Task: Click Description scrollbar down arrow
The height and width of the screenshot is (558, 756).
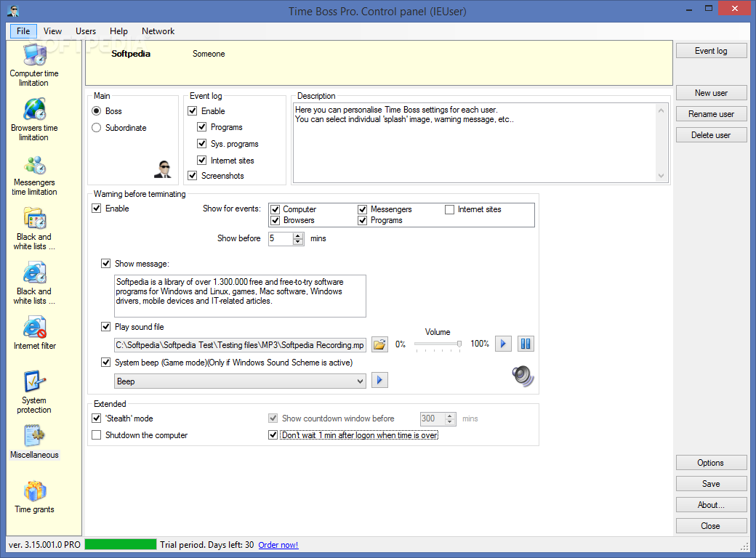Action: (661, 176)
